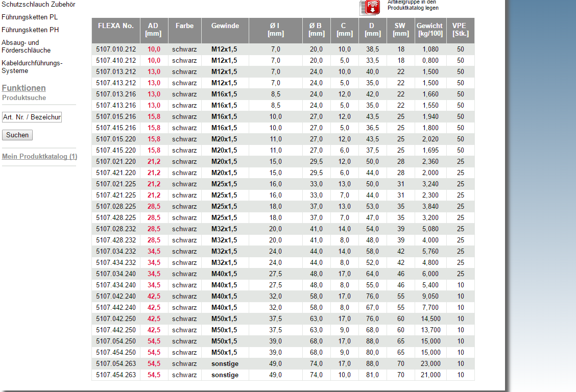Click 'sonstige' thread in row 5107.454.263
Screen dimensions: 576x392
click(225, 375)
